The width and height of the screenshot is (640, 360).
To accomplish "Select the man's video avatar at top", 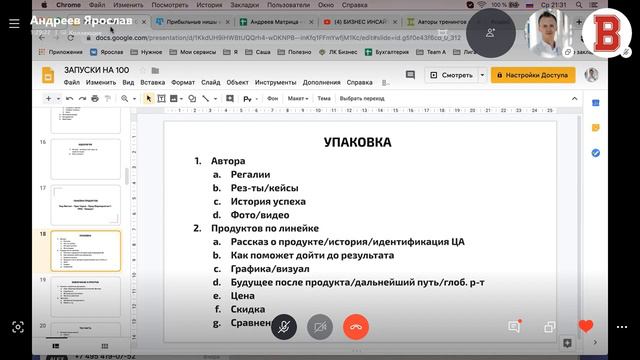I will pyautogui.click(x=548, y=33).
